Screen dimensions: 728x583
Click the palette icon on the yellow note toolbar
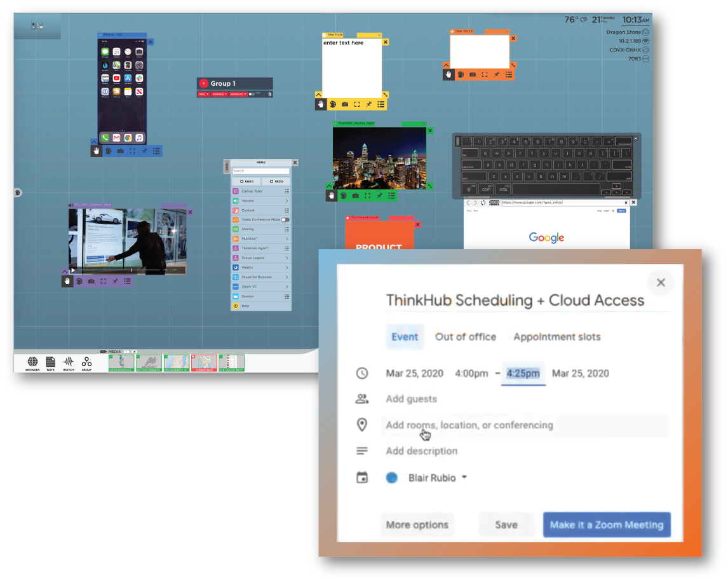[x=333, y=104]
